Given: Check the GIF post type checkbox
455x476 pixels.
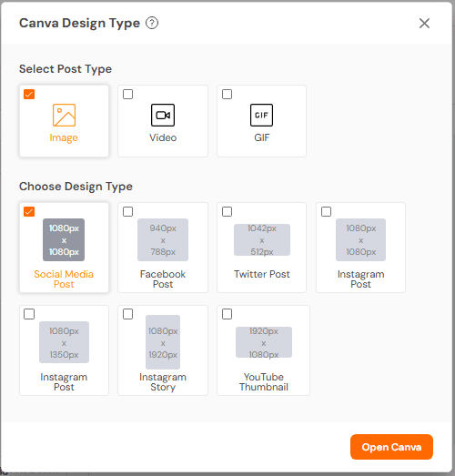Looking at the screenshot, I should (227, 94).
